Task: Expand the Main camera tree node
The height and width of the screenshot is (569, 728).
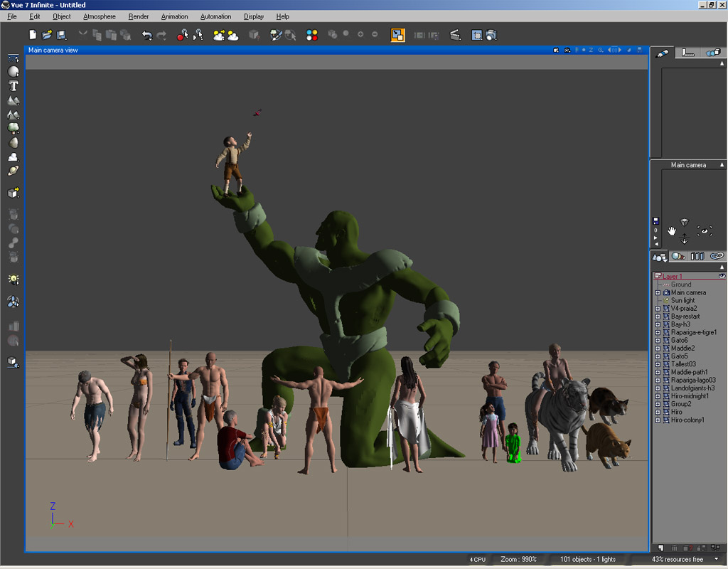Action: [658, 292]
